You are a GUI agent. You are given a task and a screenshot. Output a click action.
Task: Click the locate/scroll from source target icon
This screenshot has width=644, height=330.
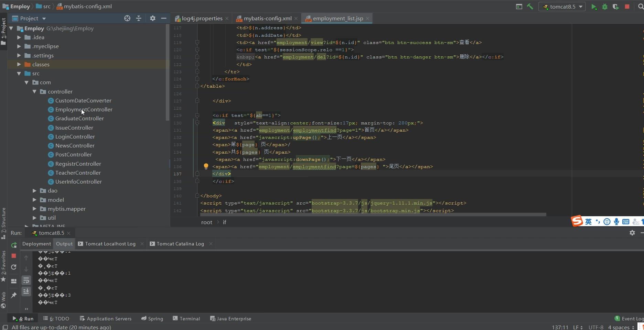tap(127, 18)
